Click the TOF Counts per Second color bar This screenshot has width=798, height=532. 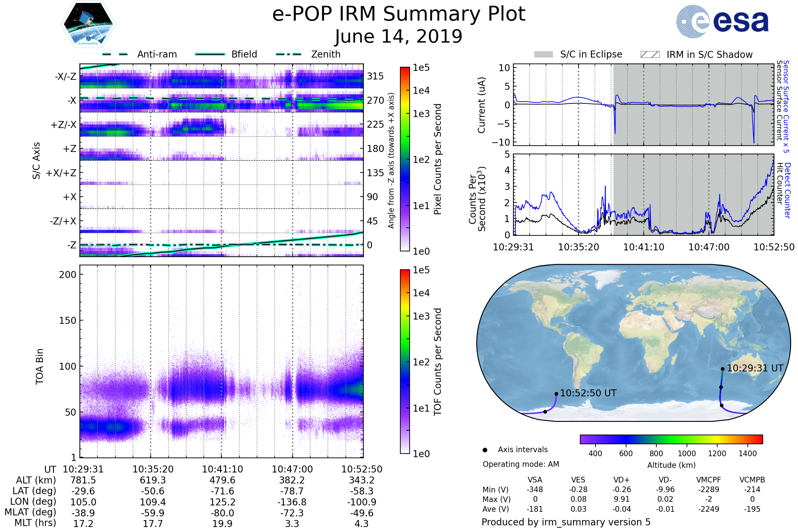[x=405, y=361]
